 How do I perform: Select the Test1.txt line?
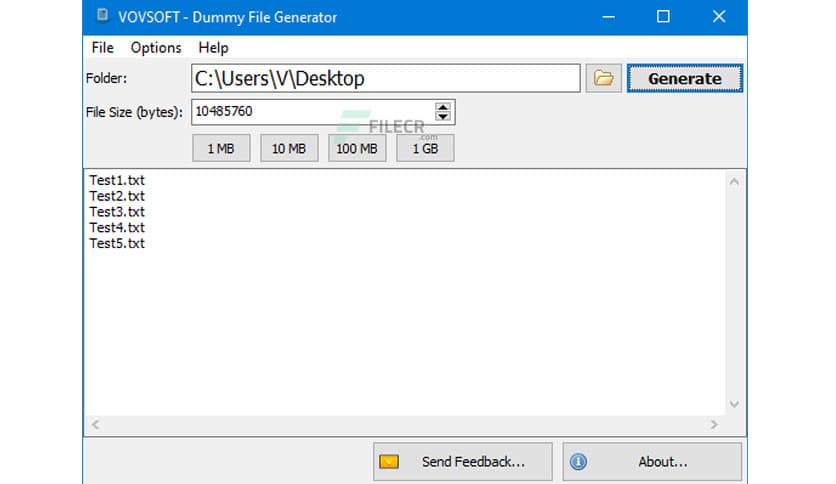click(x=117, y=180)
